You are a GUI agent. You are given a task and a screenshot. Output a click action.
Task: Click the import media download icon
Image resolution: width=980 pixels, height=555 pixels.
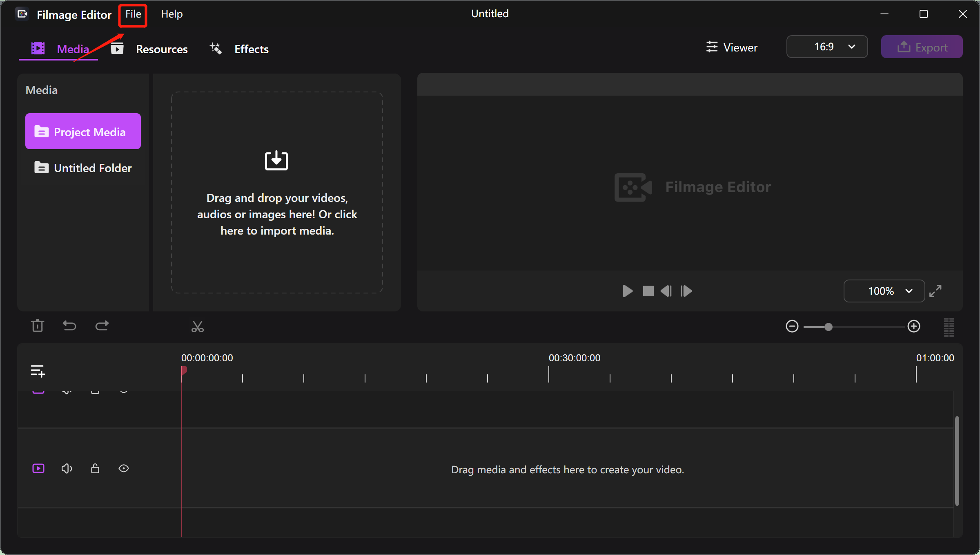pyautogui.click(x=276, y=160)
